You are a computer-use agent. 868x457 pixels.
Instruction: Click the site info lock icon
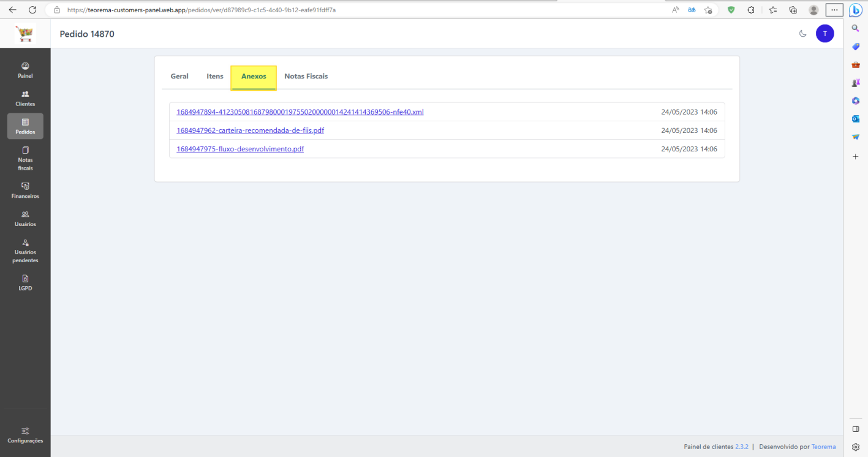(x=57, y=10)
